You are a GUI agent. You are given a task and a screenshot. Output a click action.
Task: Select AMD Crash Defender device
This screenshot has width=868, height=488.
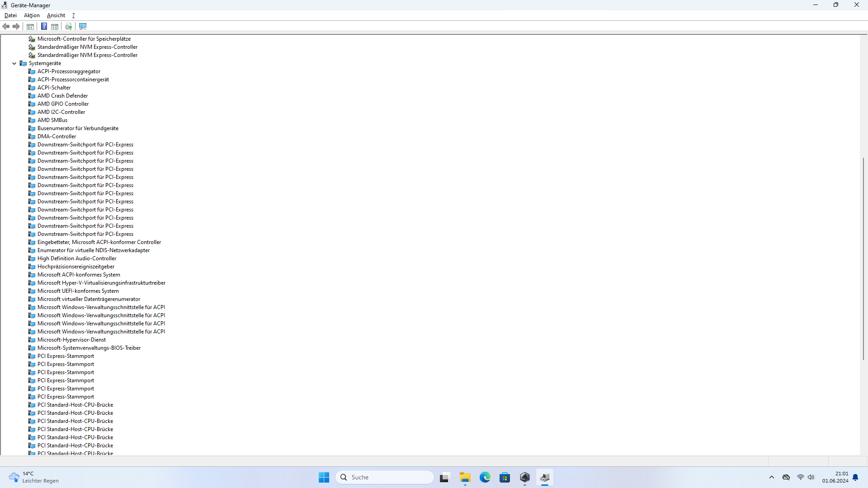pyautogui.click(x=62, y=96)
